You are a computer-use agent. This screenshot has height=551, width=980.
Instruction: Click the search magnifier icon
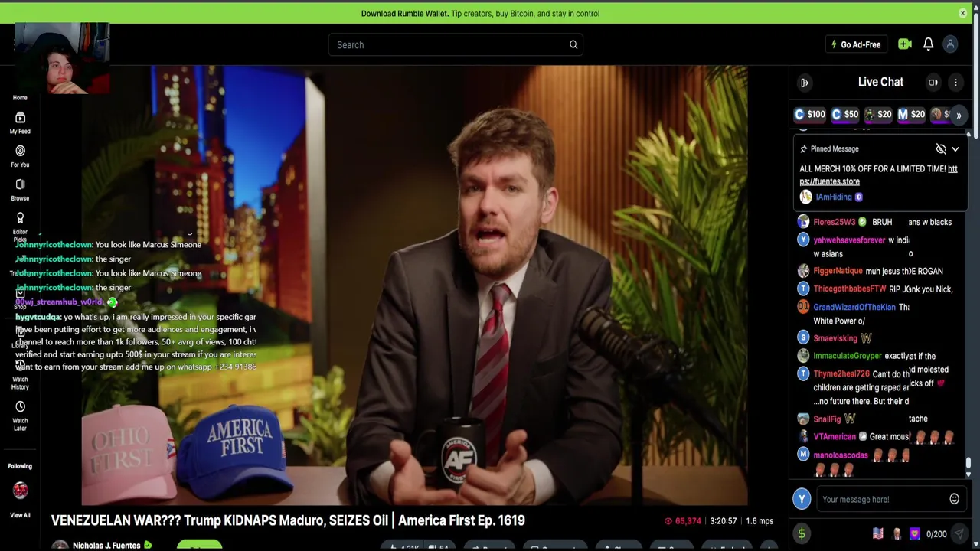[x=573, y=44]
